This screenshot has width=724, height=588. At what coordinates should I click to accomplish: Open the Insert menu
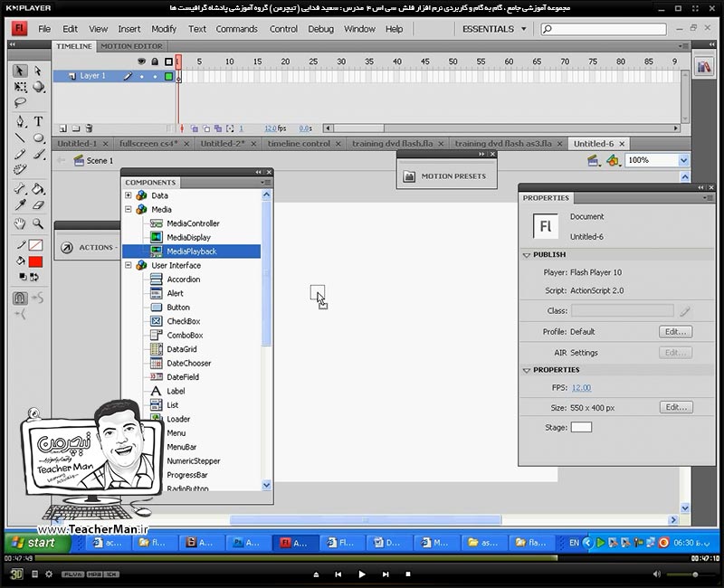(129, 29)
